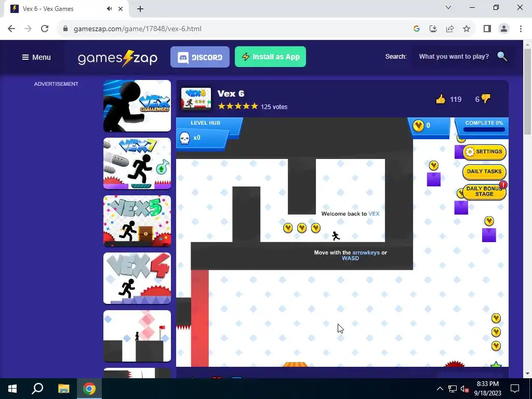The width and height of the screenshot is (532, 399).
Task: Click the page vertical scrollbar
Action: (x=527, y=91)
